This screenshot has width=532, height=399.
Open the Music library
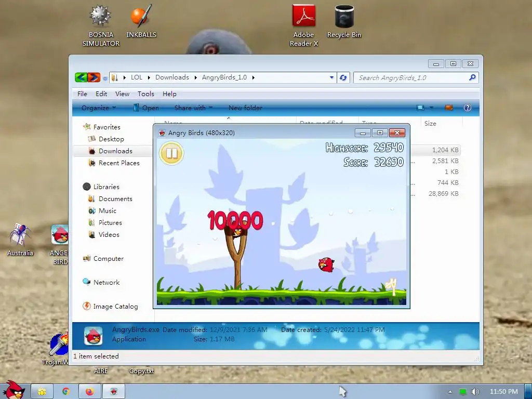coord(107,211)
